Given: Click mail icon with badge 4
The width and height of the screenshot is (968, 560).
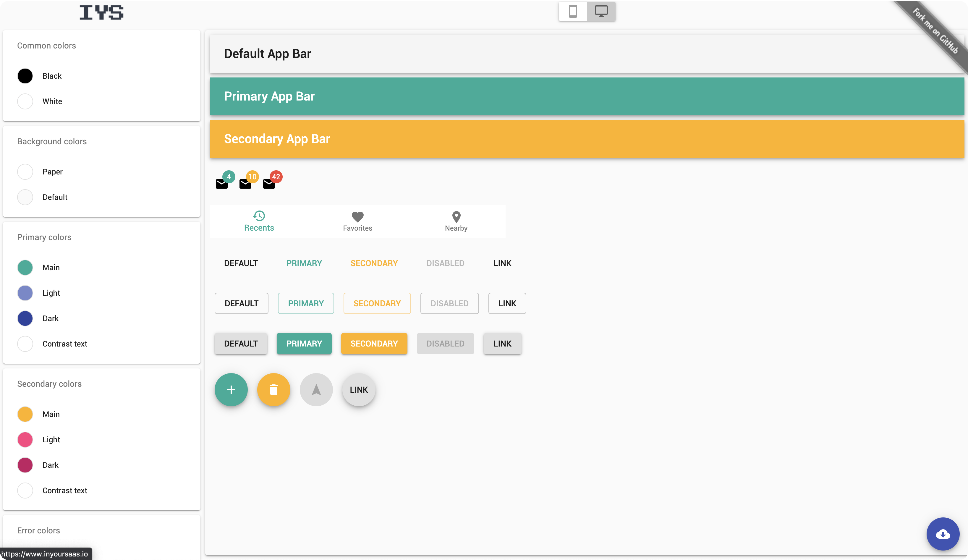Looking at the screenshot, I should pos(222,184).
